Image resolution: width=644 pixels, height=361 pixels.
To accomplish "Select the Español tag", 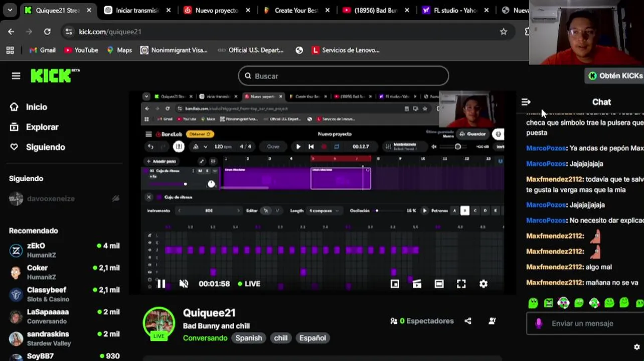I will 312,338.
